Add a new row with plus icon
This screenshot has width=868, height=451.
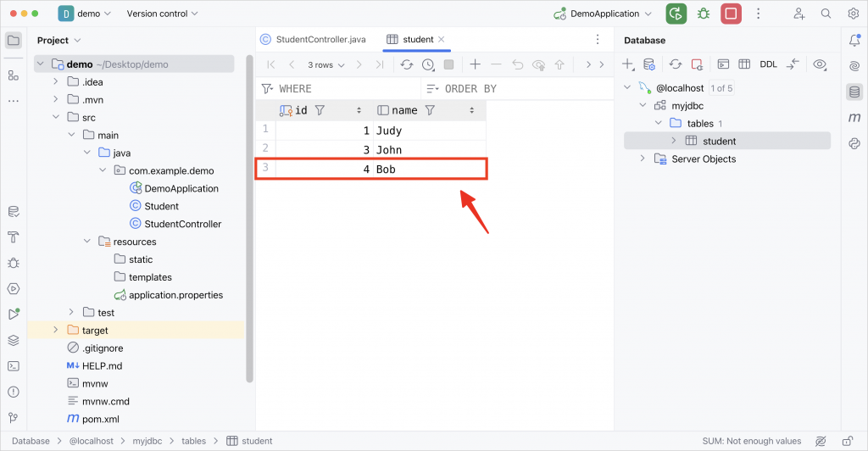point(475,64)
